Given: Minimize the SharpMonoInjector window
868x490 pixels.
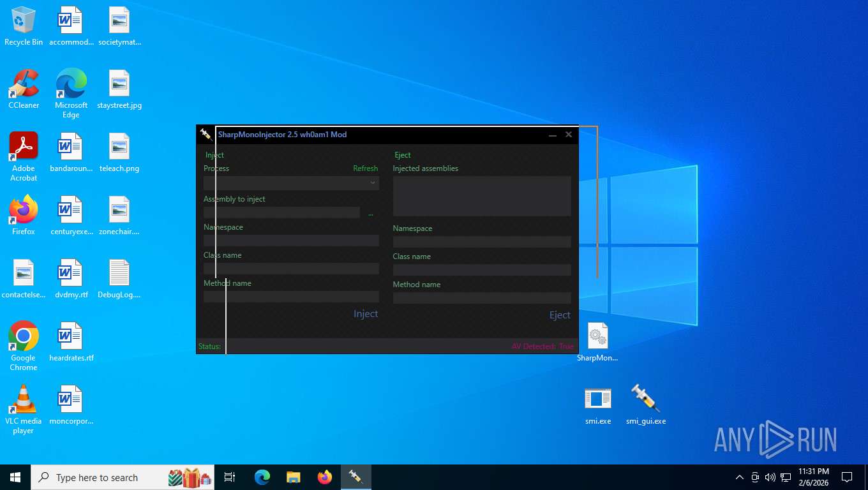Looking at the screenshot, I should pos(553,135).
